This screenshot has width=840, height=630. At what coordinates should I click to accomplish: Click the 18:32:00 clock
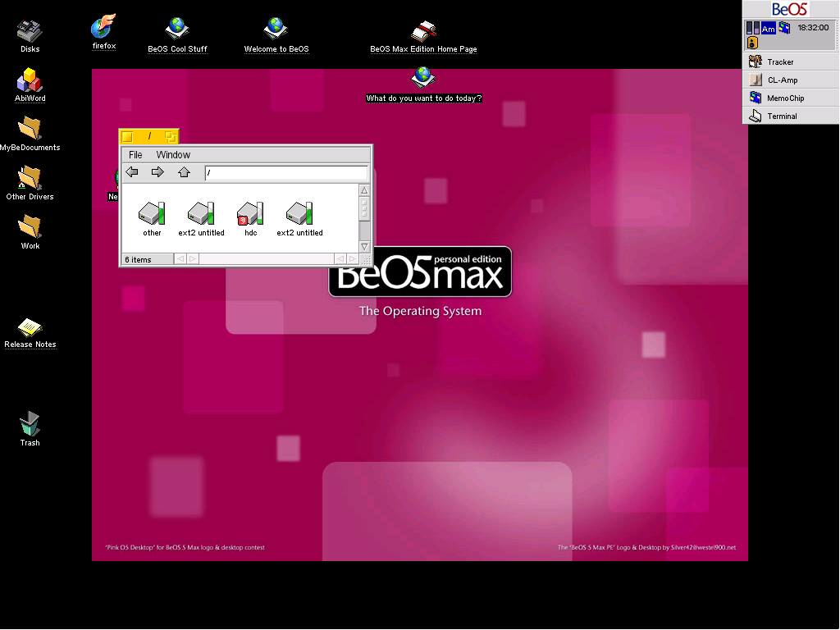[813, 27]
